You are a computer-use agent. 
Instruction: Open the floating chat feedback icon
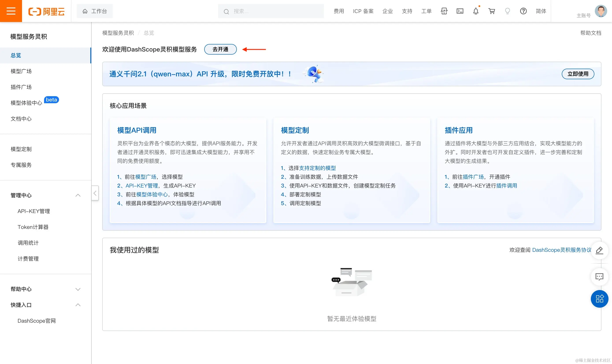click(x=599, y=277)
